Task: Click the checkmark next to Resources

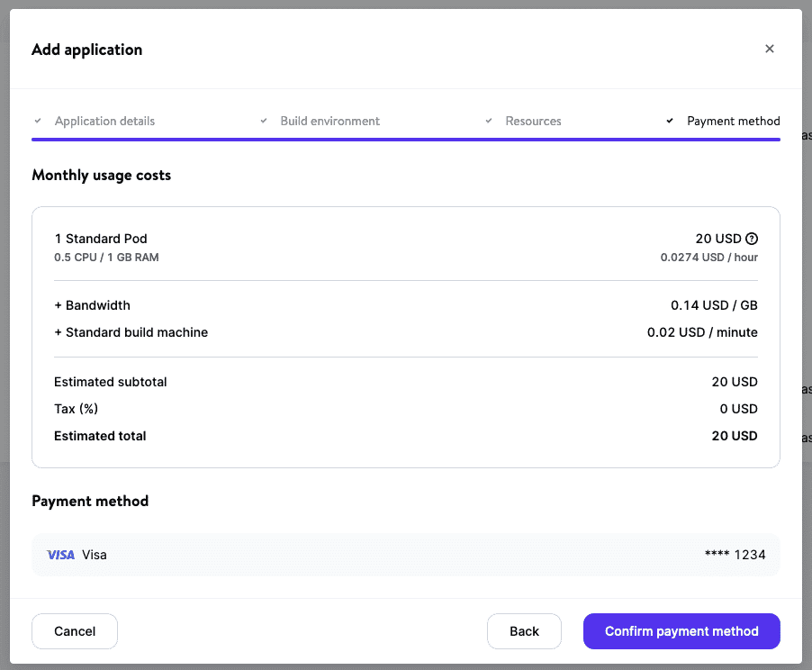Action: point(489,121)
